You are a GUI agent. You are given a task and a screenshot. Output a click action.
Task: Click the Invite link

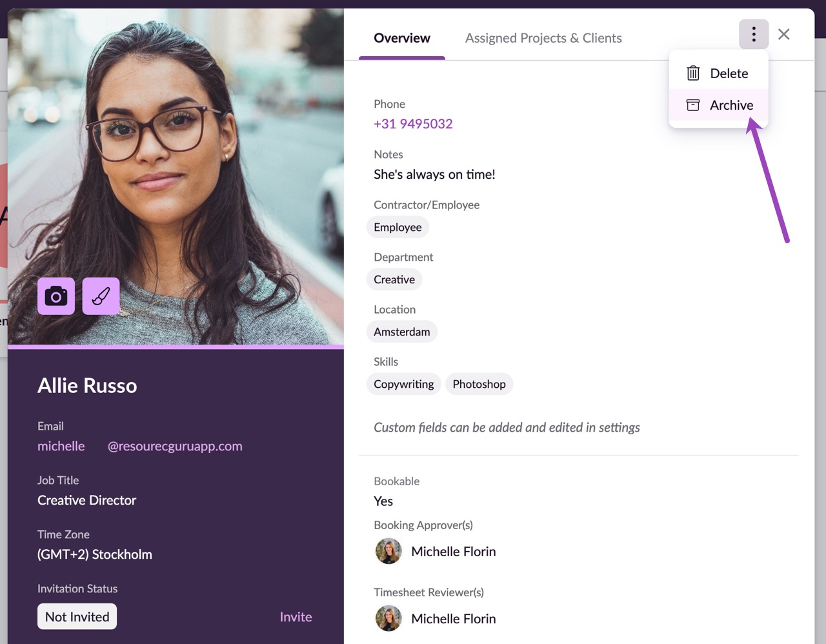coord(296,617)
